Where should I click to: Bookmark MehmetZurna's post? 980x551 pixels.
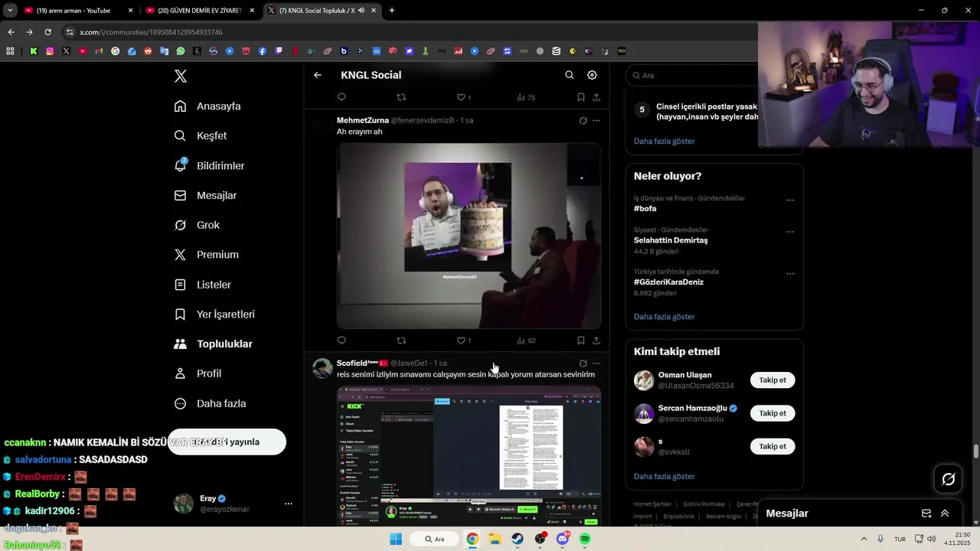pyautogui.click(x=581, y=341)
